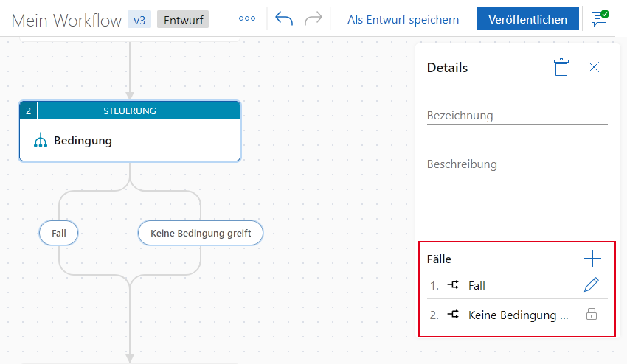Delete step using trash can icon
The height and width of the screenshot is (364, 627).
point(561,68)
